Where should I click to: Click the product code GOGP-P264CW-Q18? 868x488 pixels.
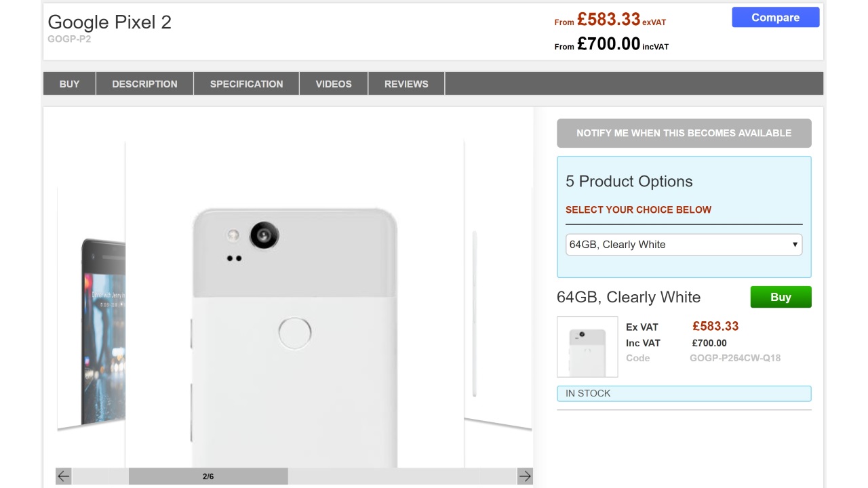pos(735,358)
